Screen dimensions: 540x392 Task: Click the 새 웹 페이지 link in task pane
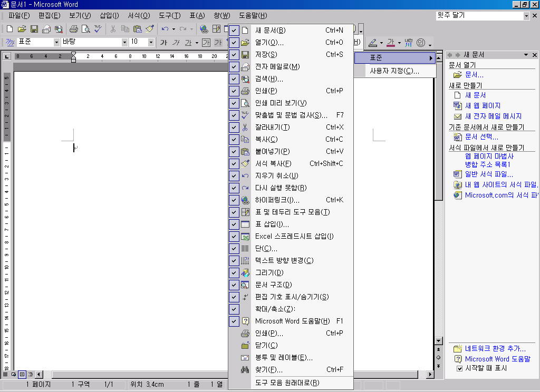coord(483,105)
